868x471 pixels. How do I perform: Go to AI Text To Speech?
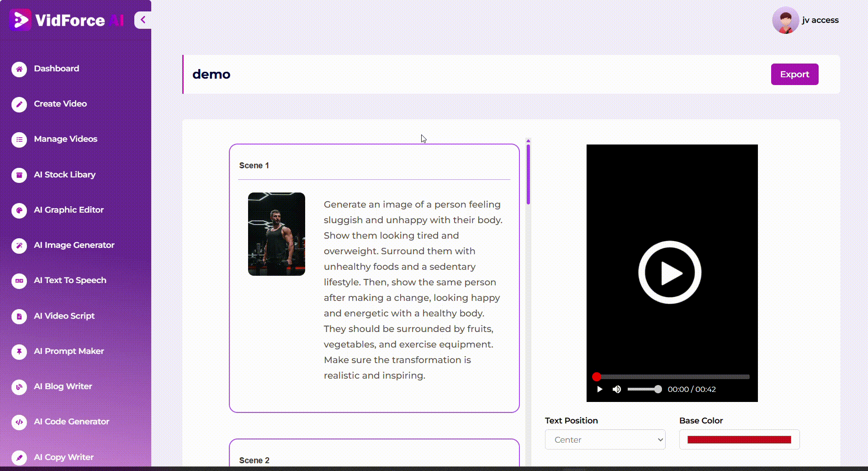(x=70, y=280)
